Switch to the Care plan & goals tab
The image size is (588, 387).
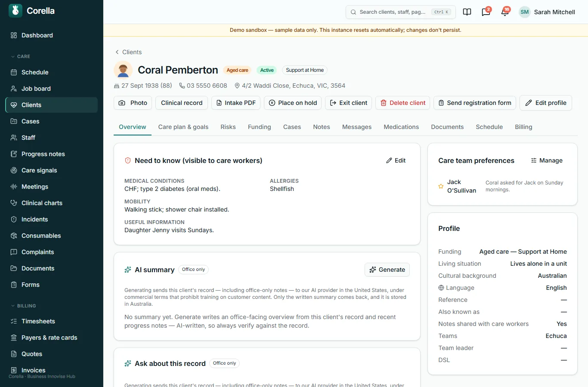pos(183,127)
